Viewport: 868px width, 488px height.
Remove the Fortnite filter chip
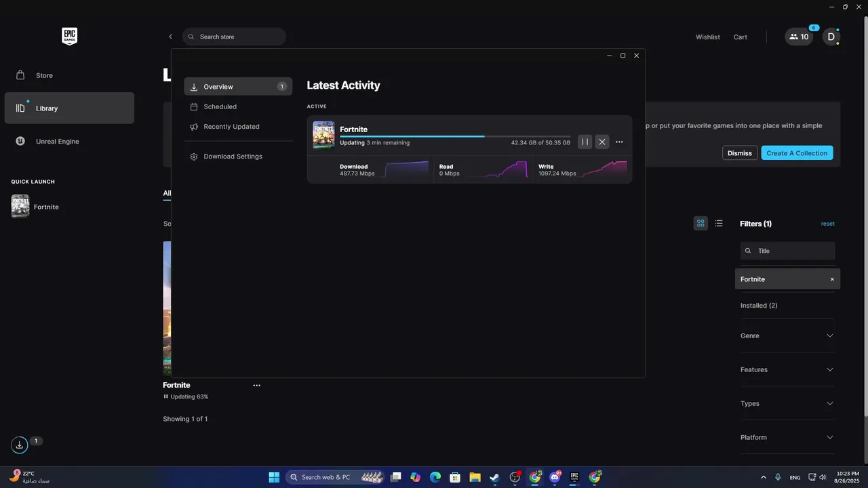(832, 279)
